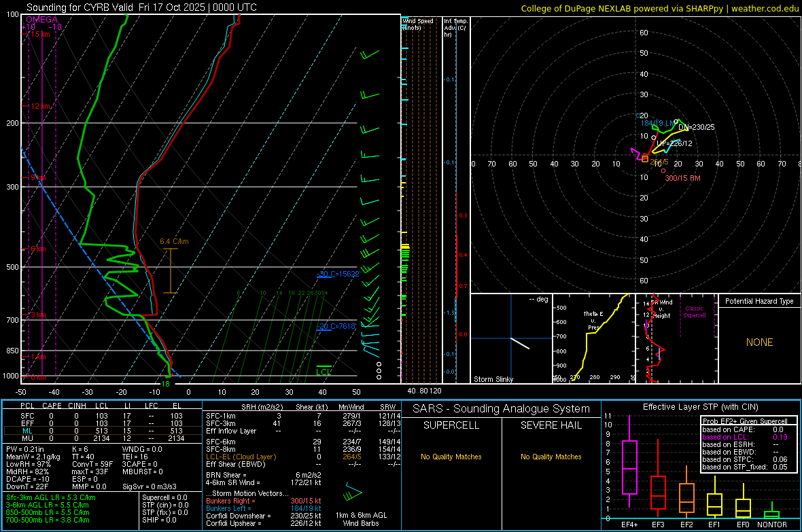Screen dimensions: 802x532
Task: Click the 'SR Wind v. Height' inset label
Action: tap(662, 309)
